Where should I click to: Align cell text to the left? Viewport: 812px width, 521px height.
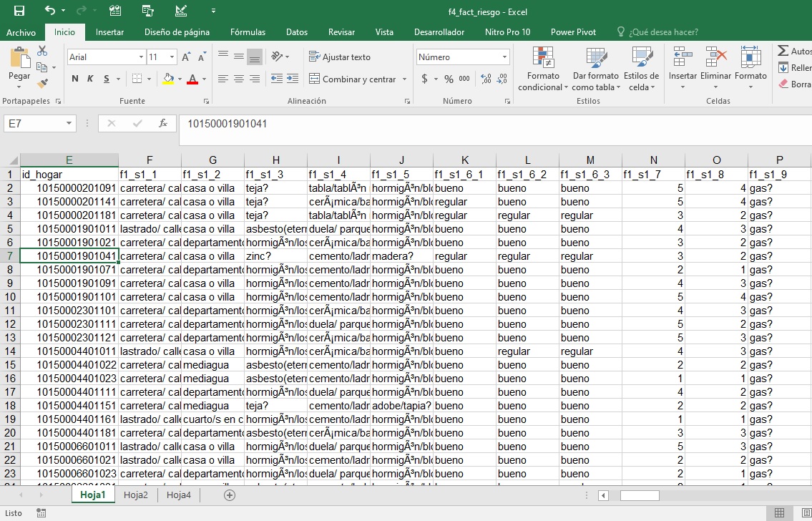(x=222, y=79)
